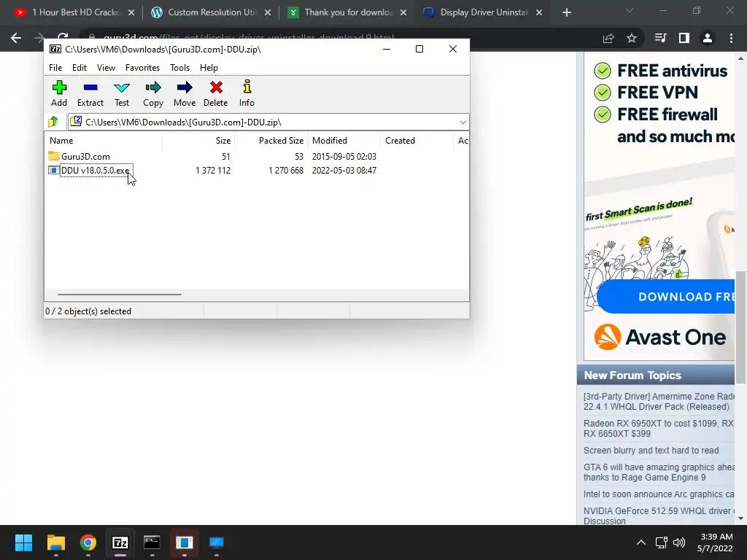Viewport: 747px width, 560px height.
Task: Open Windows Start menu
Action: coord(23,542)
